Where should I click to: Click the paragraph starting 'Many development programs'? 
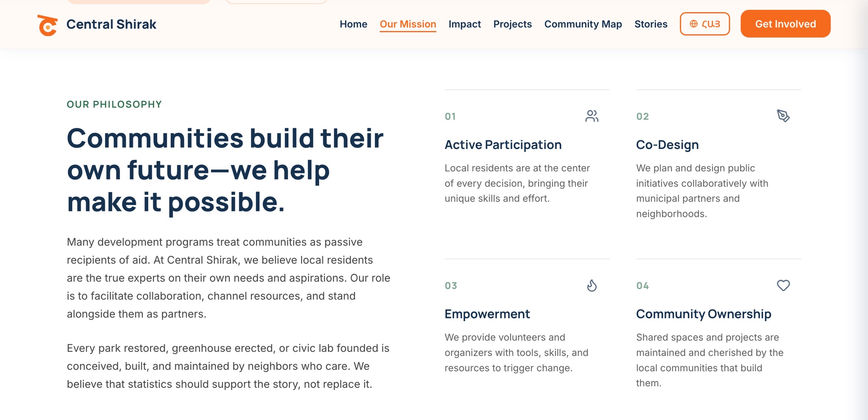pos(229,278)
